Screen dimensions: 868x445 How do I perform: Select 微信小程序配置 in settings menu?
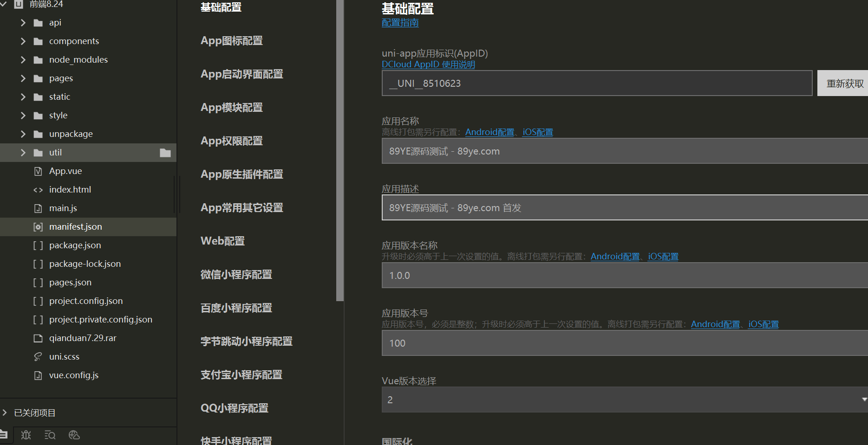click(236, 275)
